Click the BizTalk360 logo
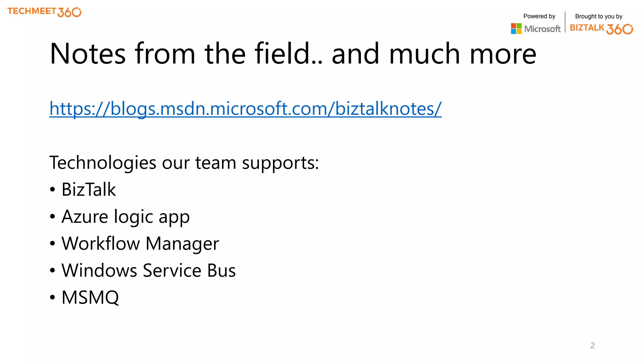644x362 pixels. click(601, 29)
